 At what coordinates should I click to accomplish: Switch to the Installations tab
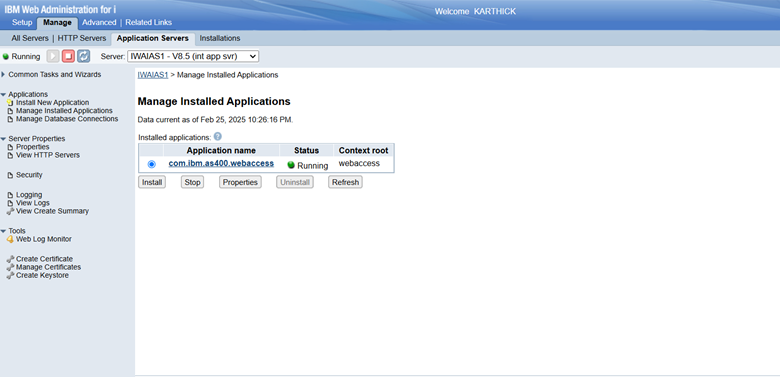point(220,38)
